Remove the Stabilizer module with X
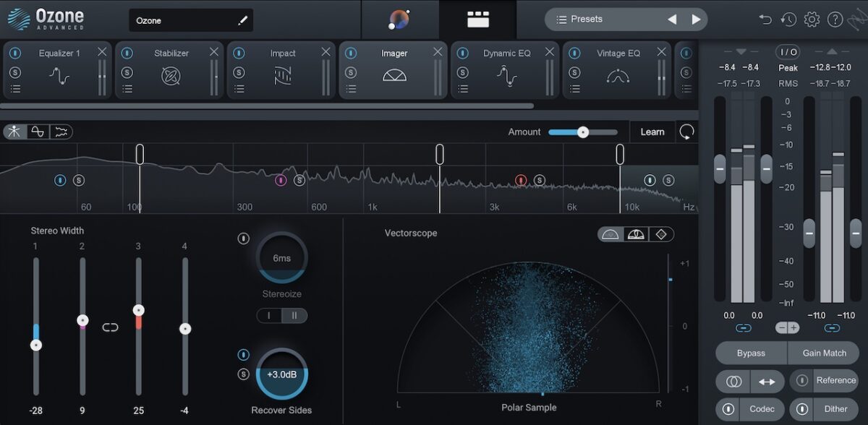The height and width of the screenshot is (425, 868). tap(214, 52)
